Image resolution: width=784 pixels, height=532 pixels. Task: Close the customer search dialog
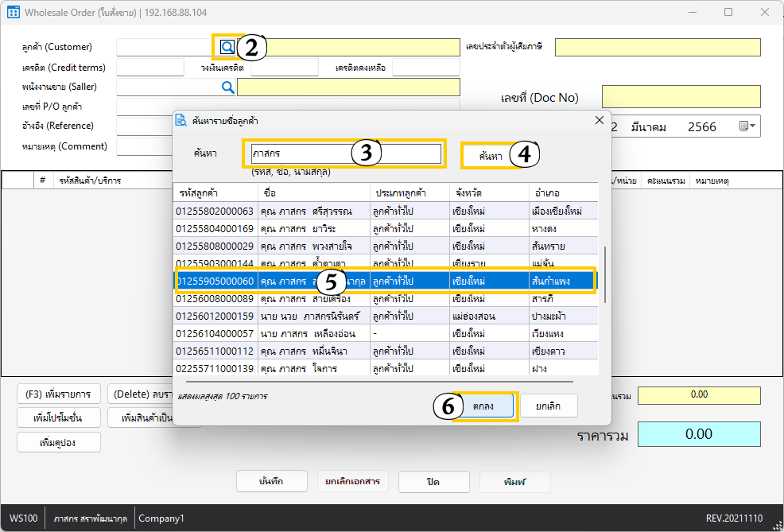coord(600,120)
